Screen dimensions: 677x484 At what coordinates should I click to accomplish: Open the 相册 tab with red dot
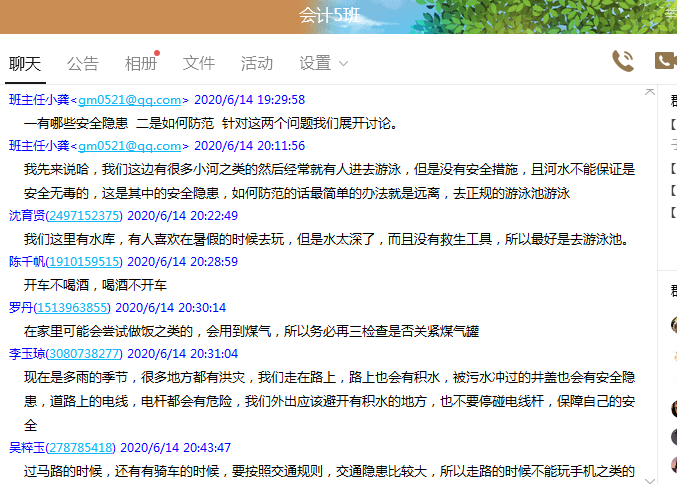pos(140,63)
